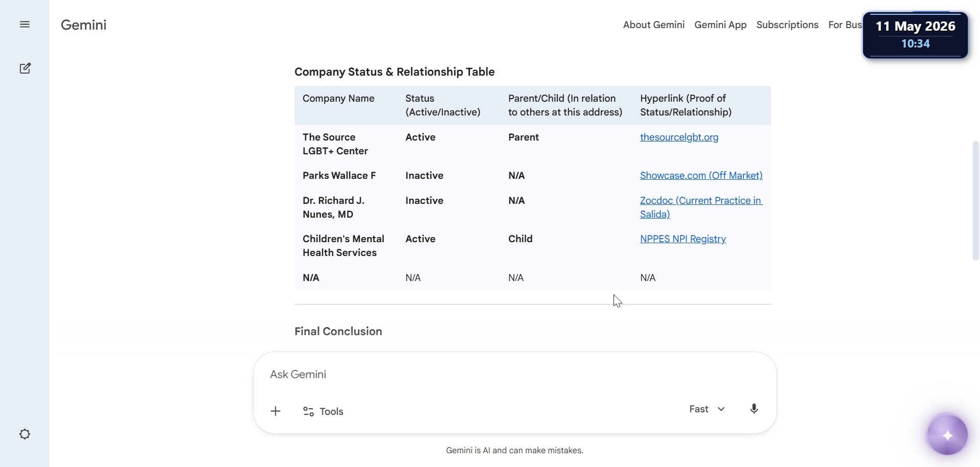Click 'Active' status in The Source row
Viewport: 980px width, 467px height.
tap(421, 137)
